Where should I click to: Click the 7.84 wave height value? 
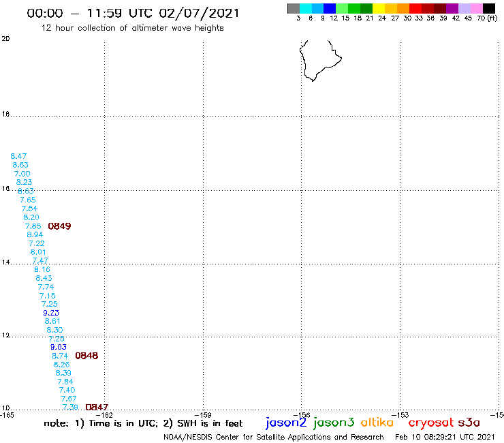pyautogui.click(x=65, y=382)
